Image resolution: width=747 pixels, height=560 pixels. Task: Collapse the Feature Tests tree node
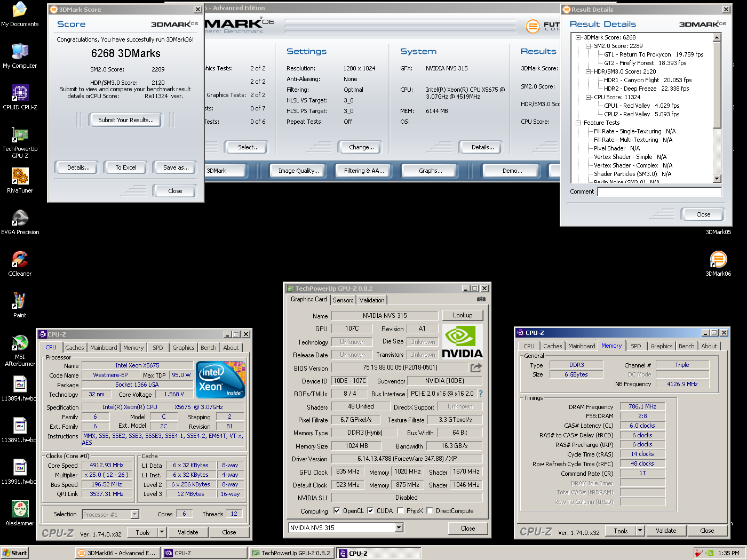tap(578, 123)
